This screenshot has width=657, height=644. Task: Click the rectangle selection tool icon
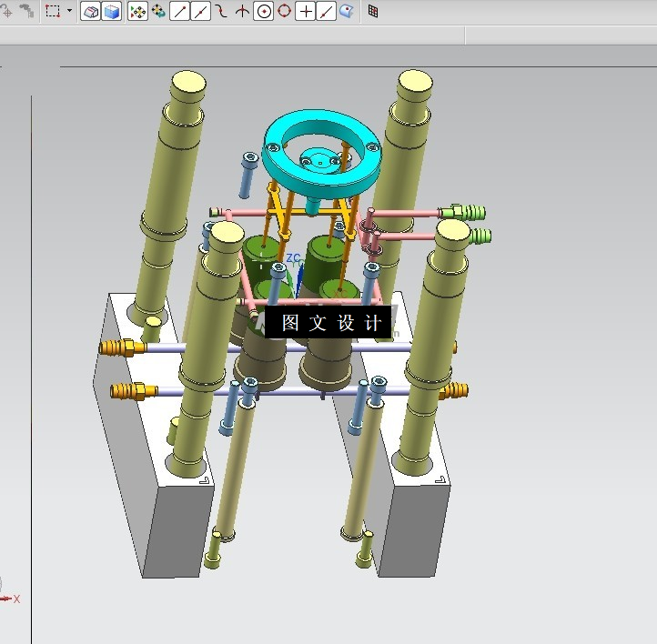click(52, 12)
